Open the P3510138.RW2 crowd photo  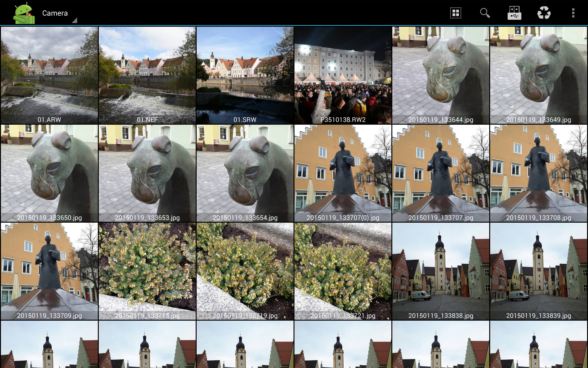click(x=343, y=75)
